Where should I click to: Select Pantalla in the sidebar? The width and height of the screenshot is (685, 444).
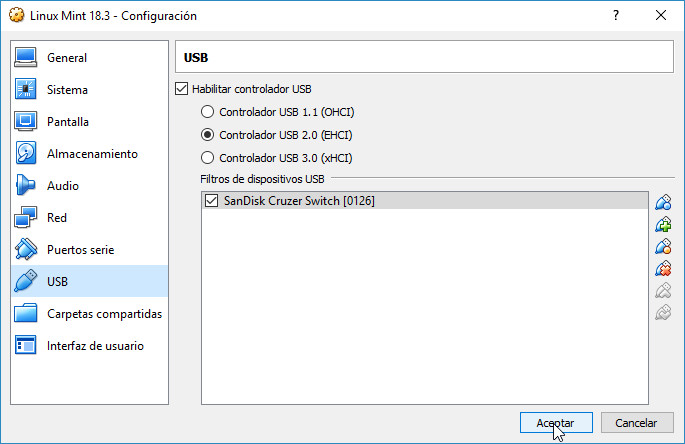tap(68, 122)
